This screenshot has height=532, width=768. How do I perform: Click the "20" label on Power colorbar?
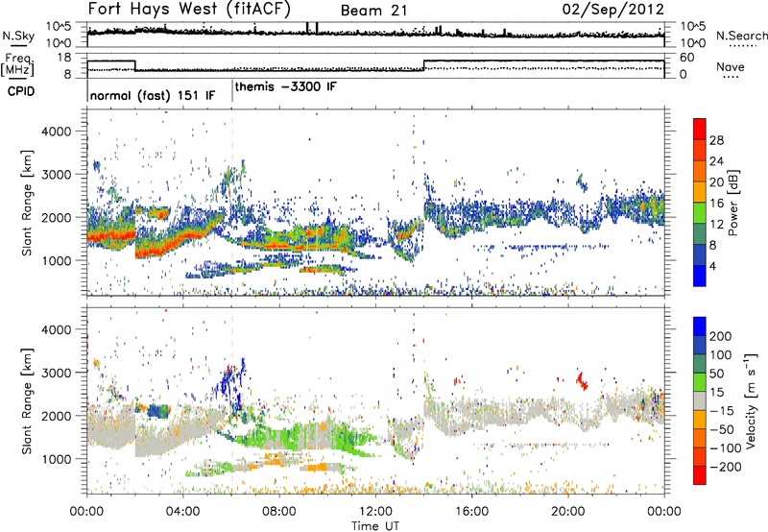coord(716,182)
